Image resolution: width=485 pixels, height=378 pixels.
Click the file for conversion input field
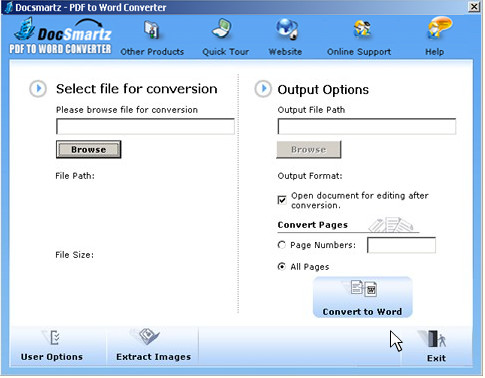pos(145,127)
